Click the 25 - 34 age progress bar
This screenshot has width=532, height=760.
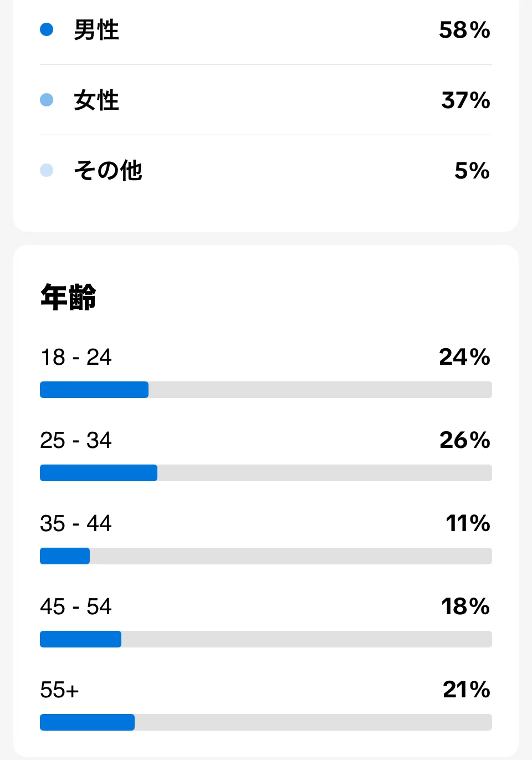(266, 473)
